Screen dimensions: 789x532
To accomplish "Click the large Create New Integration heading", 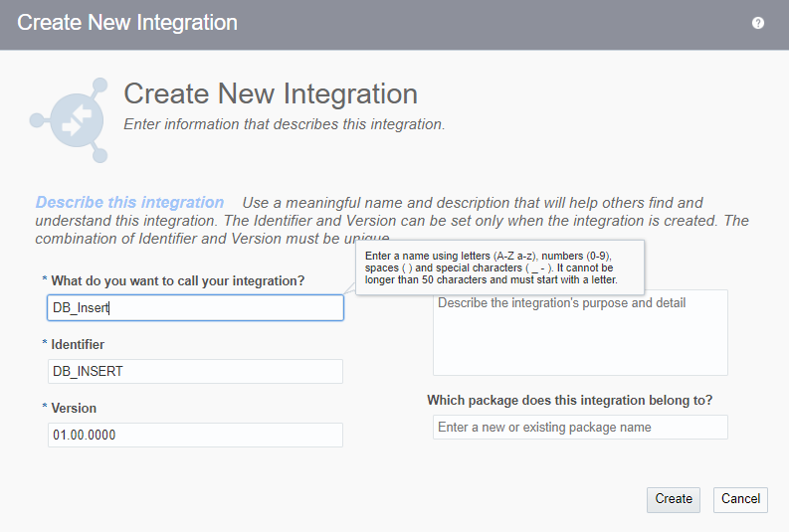I will tap(271, 94).
